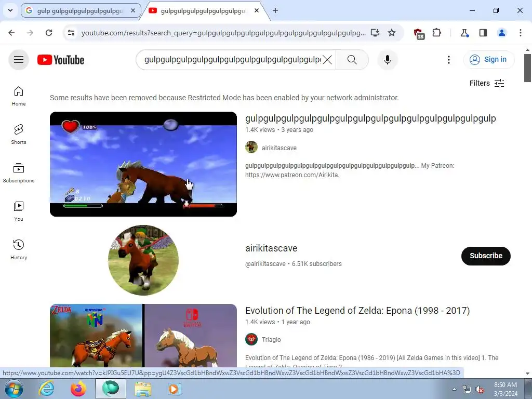The width and height of the screenshot is (532, 399).
Task: Open the red extension with 18 badge
Action: pyautogui.click(x=419, y=33)
